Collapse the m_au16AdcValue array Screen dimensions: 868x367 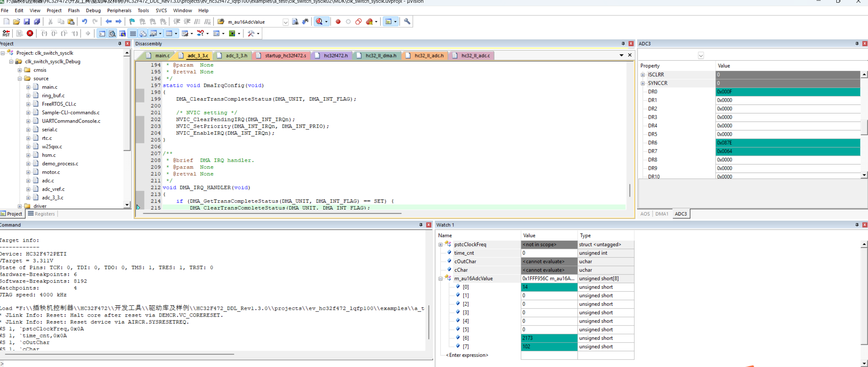(440, 278)
